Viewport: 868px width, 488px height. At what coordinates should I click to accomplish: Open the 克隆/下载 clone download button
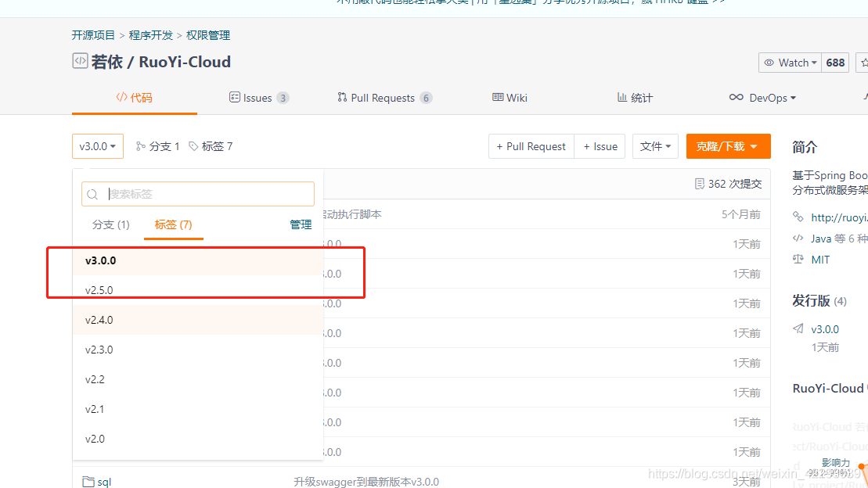(729, 146)
